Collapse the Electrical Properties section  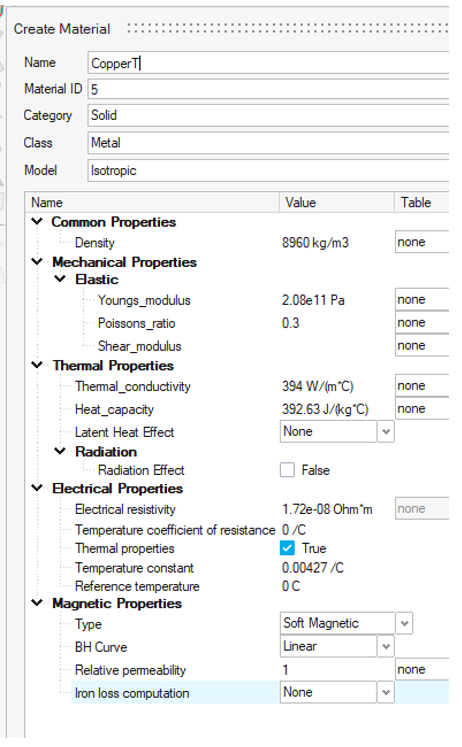[x=37, y=488]
